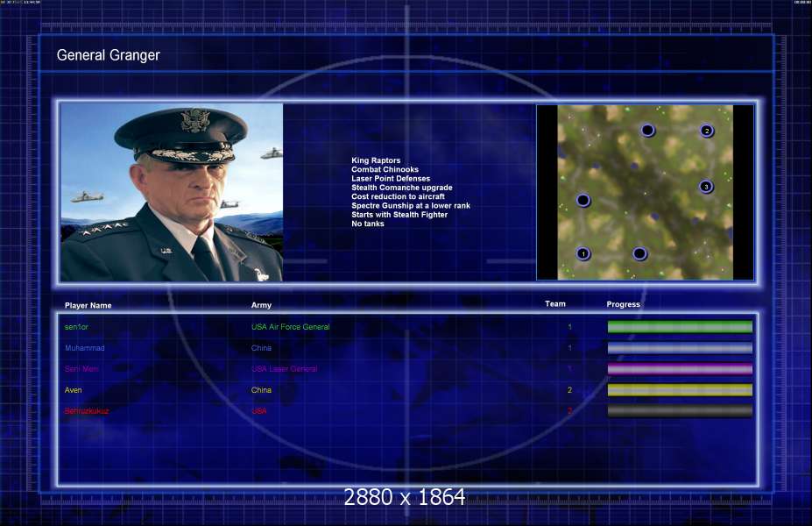Screen dimensions: 812x526
Task: Click the 'Starts with Stealth Fighter' text
Action: [399, 215]
